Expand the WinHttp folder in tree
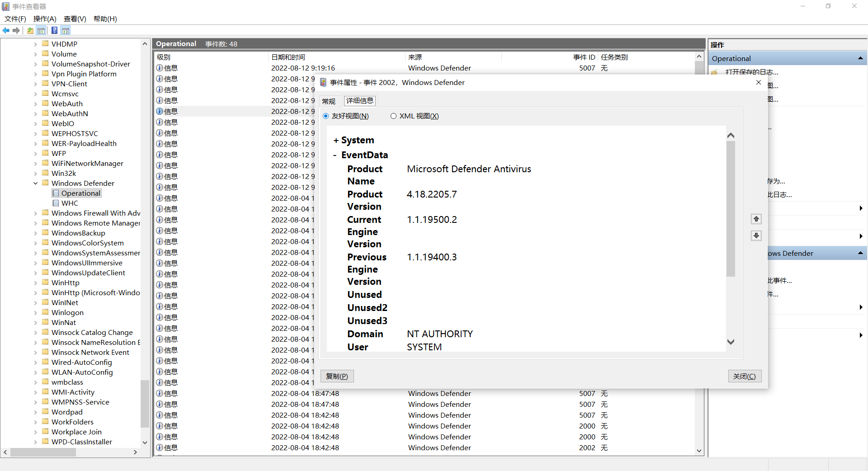The width and height of the screenshot is (868, 471). pos(36,283)
